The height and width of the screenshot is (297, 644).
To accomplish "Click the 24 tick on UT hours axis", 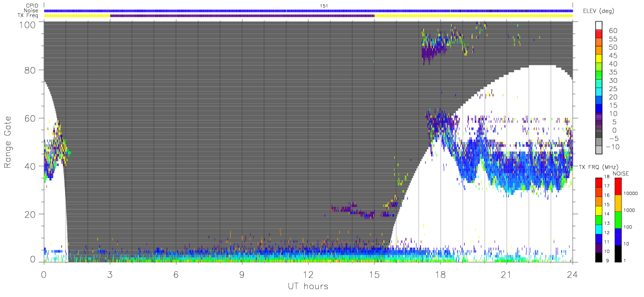I will click(572, 274).
